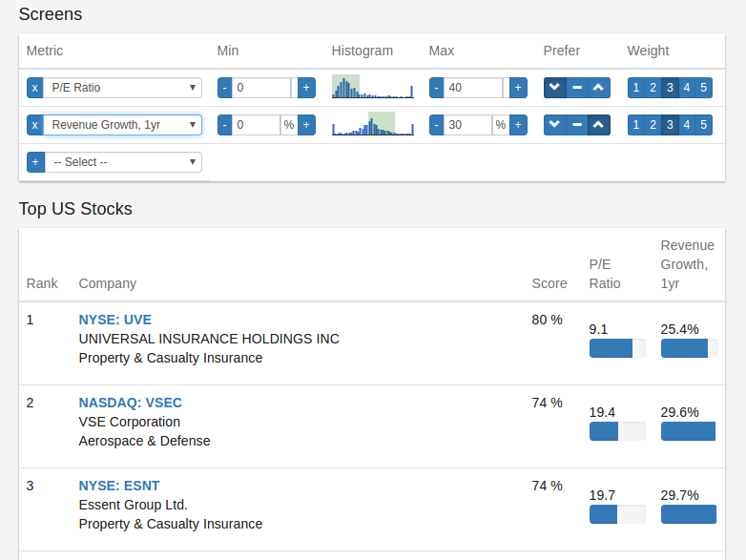Image resolution: width=746 pixels, height=560 pixels.
Task: Increase P/E Ratio minimum value
Action: pos(306,88)
